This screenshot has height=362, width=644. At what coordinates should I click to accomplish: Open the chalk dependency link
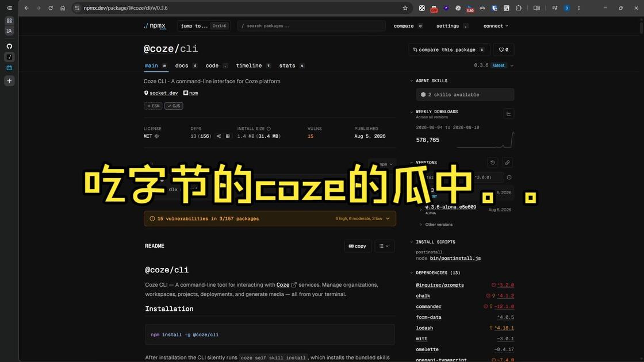[423, 296]
